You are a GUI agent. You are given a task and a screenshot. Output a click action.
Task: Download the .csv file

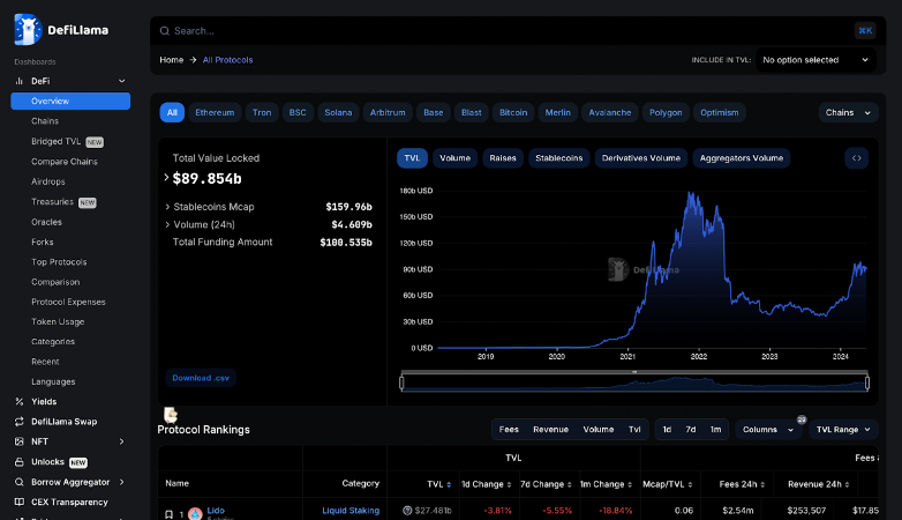coord(201,378)
